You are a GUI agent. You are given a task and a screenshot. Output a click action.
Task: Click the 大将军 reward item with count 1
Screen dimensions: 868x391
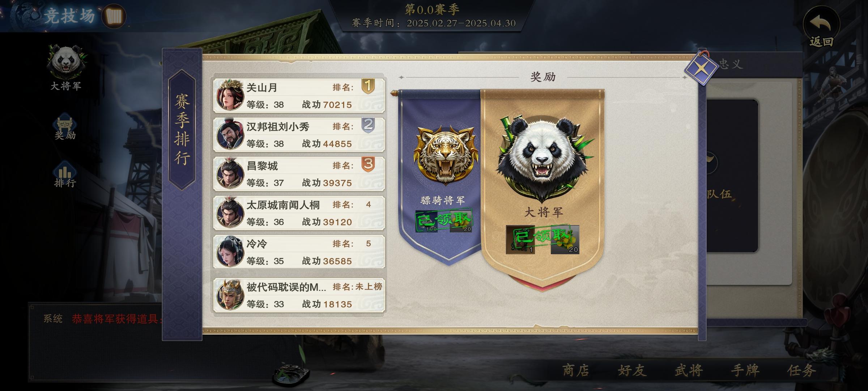tap(520, 240)
